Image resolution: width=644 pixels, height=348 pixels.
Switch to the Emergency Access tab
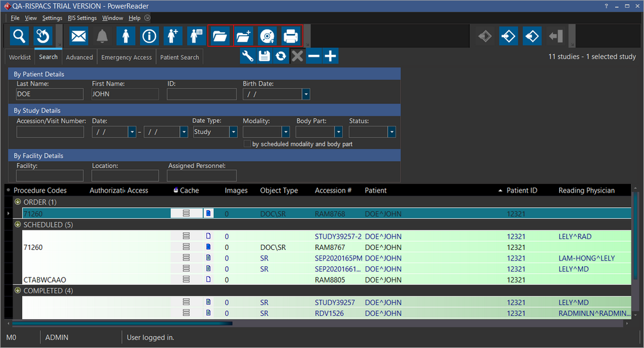point(126,57)
